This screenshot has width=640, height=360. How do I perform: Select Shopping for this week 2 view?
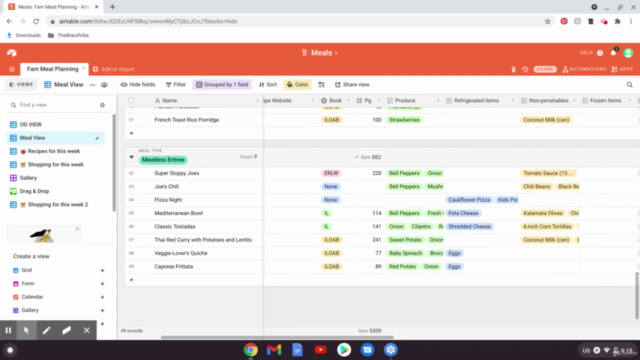pyautogui.click(x=56, y=204)
